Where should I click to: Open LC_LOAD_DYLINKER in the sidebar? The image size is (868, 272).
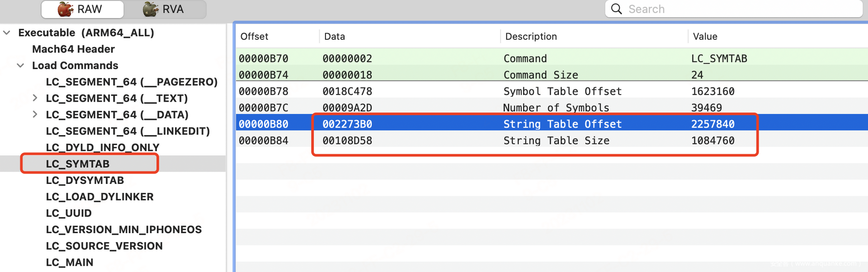pyautogui.click(x=99, y=197)
